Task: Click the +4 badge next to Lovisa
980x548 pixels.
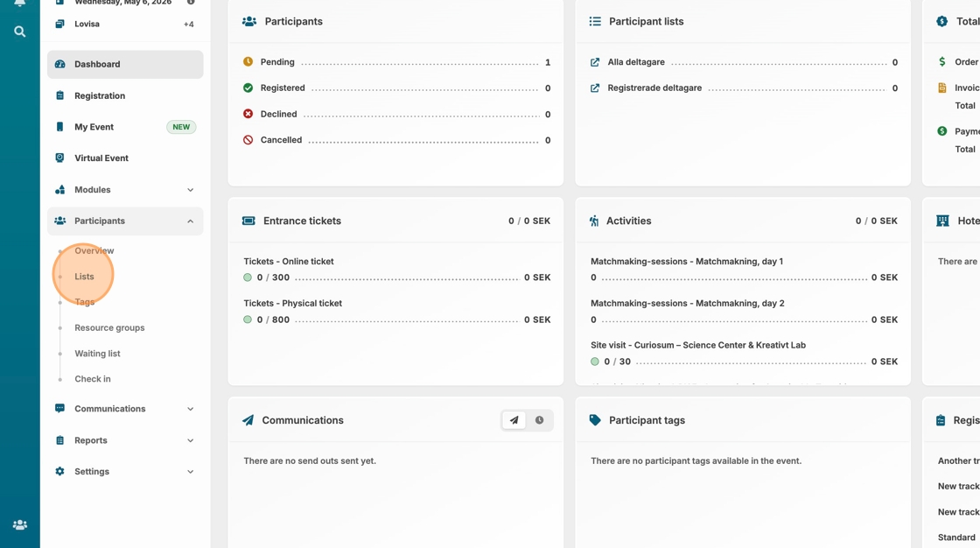Action: (188, 25)
